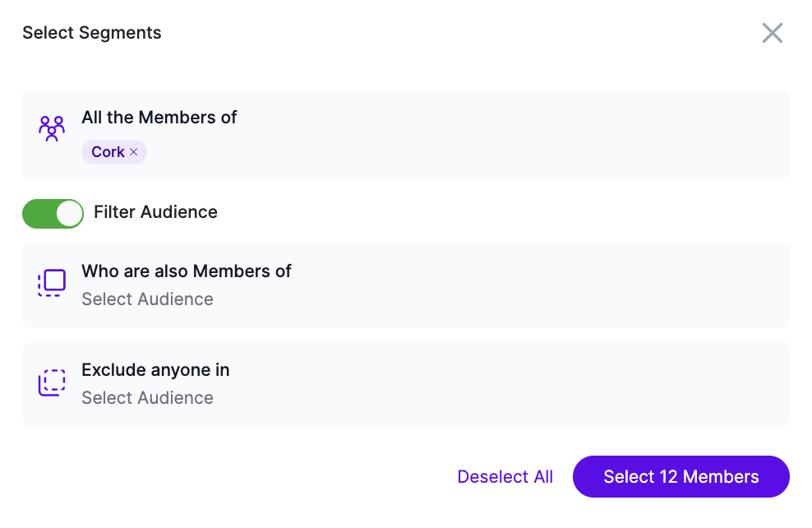Click the exclude audience icon
The height and width of the screenshot is (528, 812).
click(x=52, y=382)
